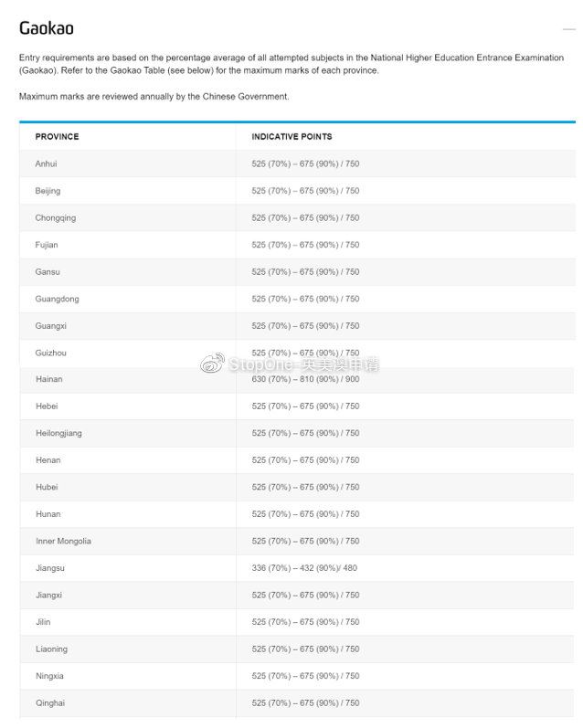
Task: Collapse the Gaokao section using the minus icon
Action: (x=568, y=29)
